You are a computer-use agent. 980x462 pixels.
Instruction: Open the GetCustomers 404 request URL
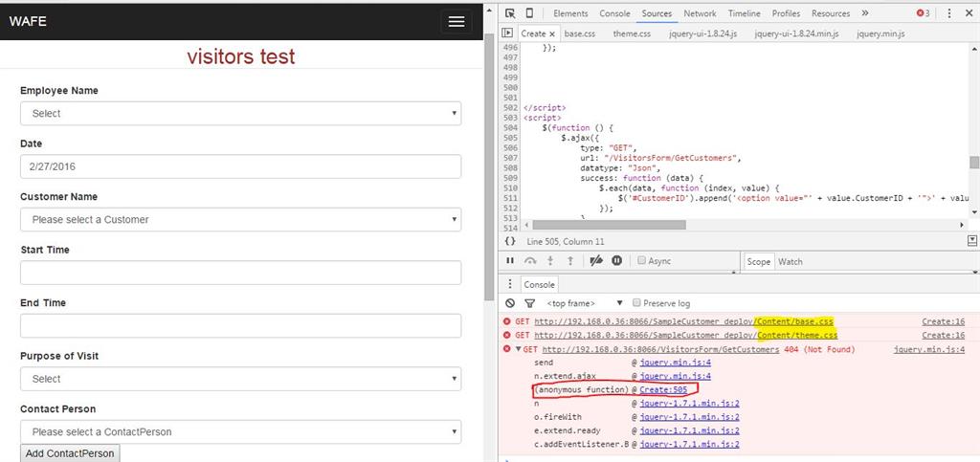(x=660, y=350)
